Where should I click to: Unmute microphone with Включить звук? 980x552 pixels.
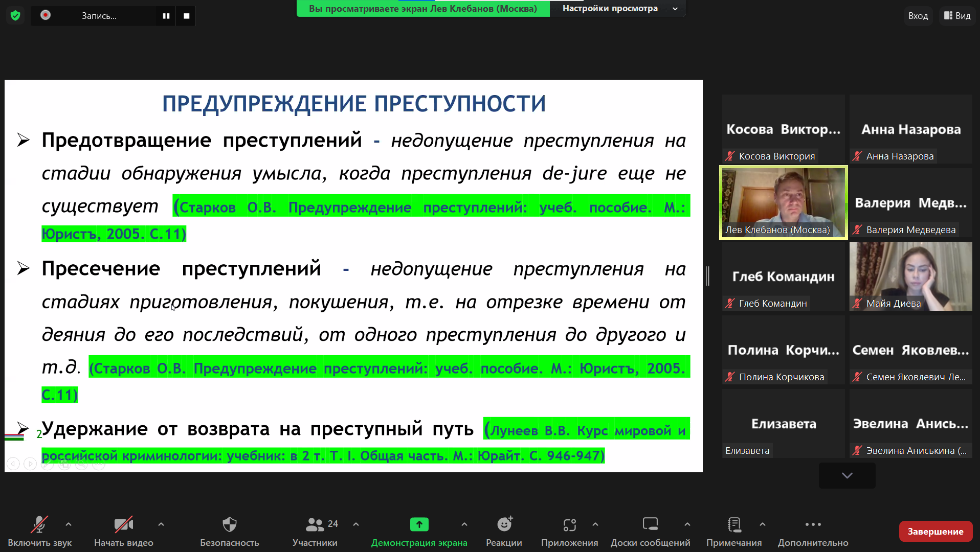tap(39, 532)
